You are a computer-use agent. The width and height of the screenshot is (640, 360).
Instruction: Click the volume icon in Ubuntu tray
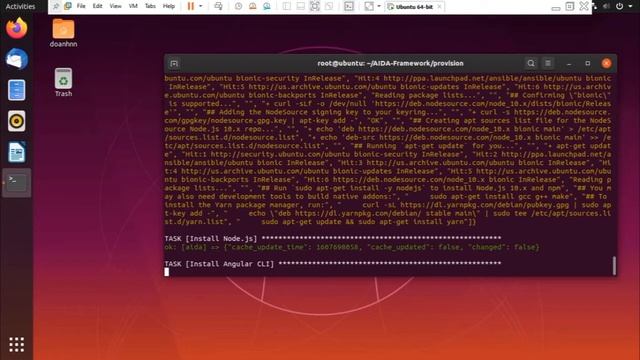tap(607, 6)
